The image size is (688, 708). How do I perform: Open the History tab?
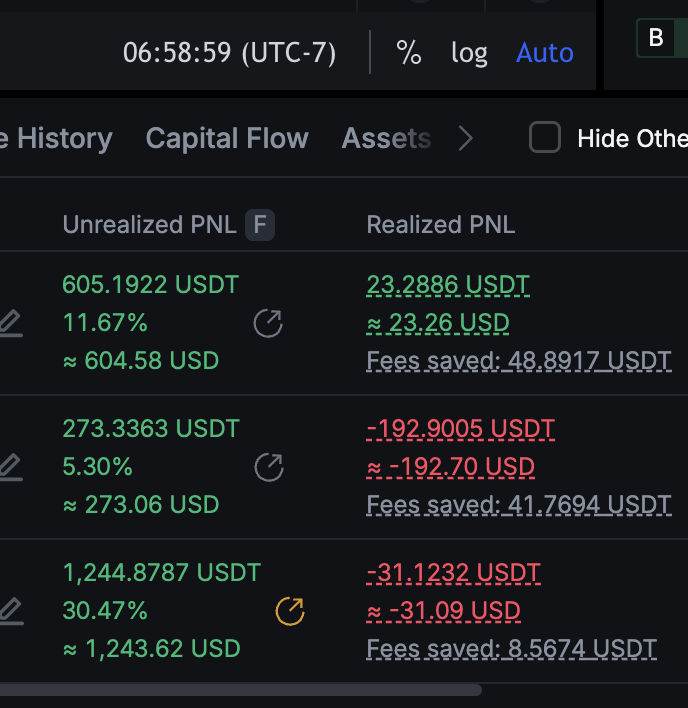tap(56, 138)
